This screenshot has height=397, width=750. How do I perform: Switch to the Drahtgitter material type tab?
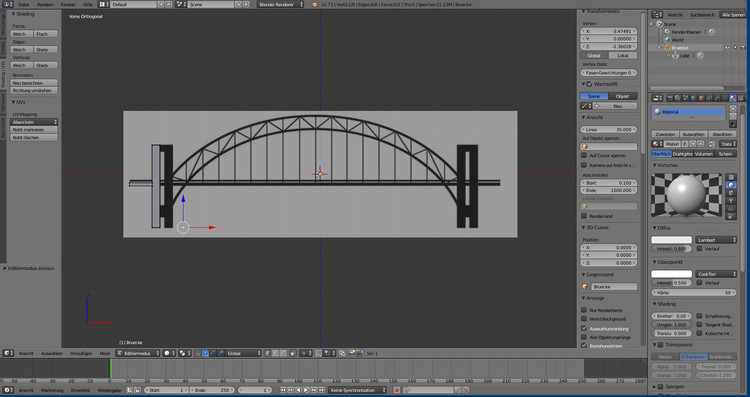pos(683,154)
